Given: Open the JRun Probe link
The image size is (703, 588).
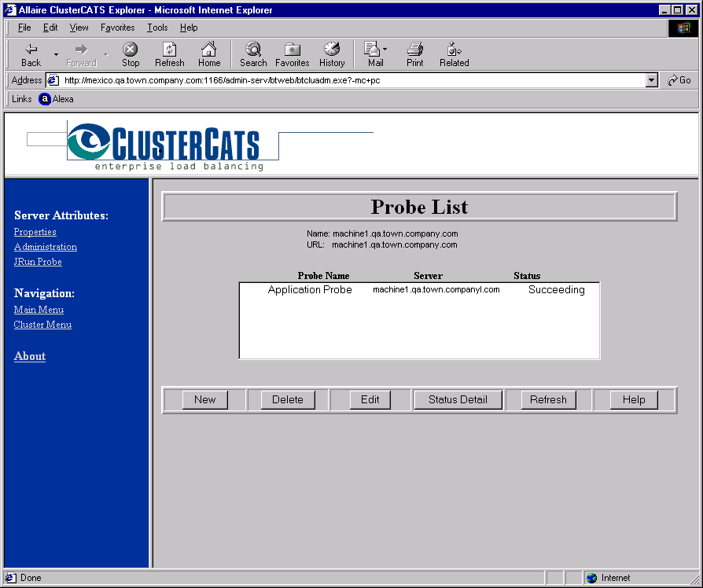Looking at the screenshot, I should 38,261.
